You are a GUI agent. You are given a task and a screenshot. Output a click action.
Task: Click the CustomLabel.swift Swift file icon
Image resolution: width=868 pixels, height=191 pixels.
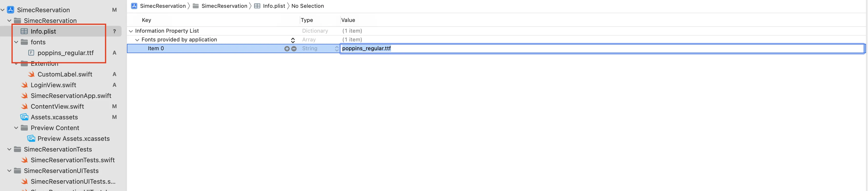point(31,74)
